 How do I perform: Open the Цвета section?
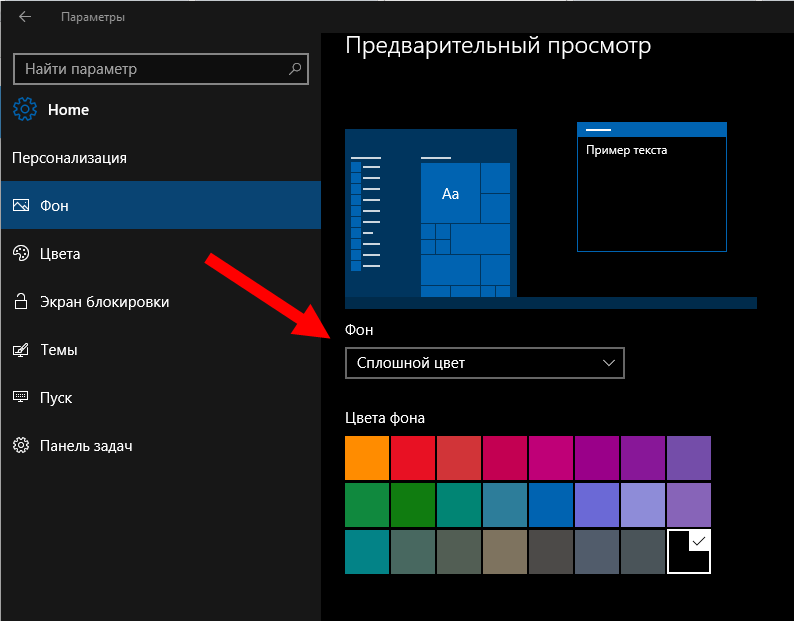click(161, 253)
